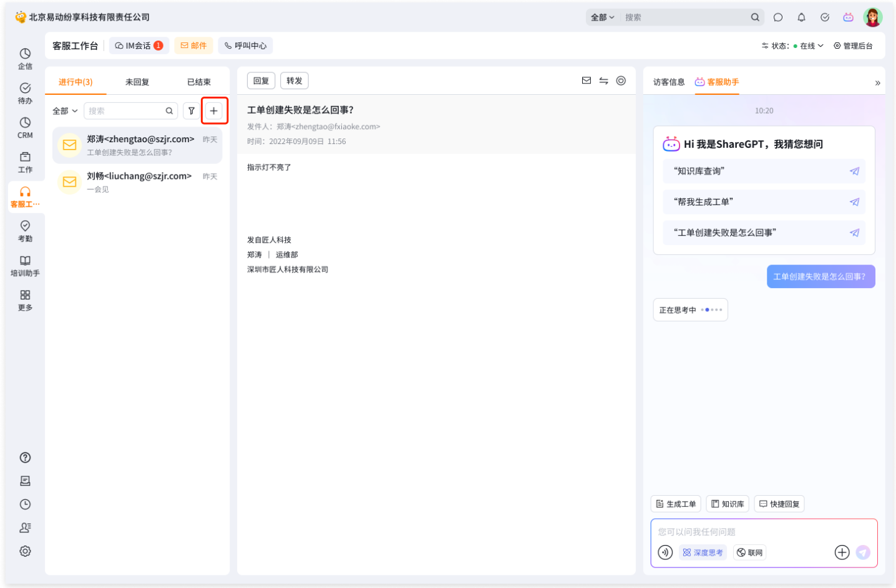This screenshot has height=588, width=896.
Task: Click the send button in assistant input
Action: (863, 552)
